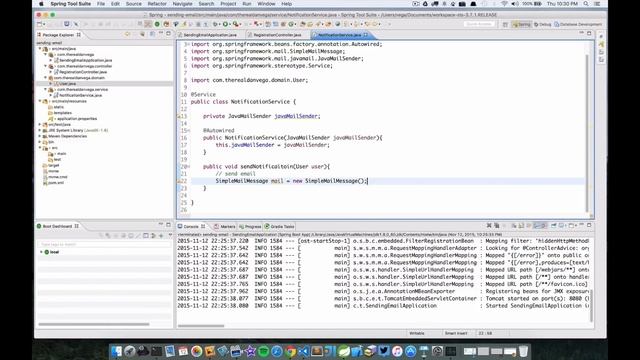The width and height of the screenshot is (640, 360).
Task: Click the Open Perspective icon
Action: coord(505,24)
